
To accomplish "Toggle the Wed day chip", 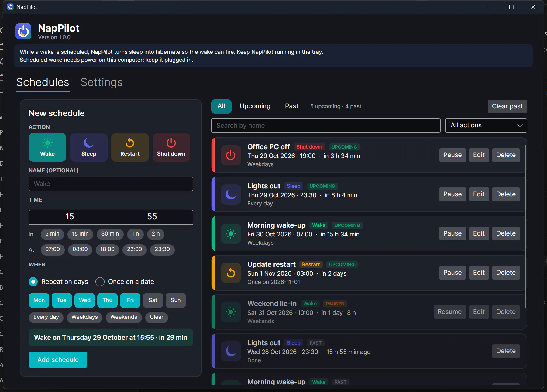I will [x=85, y=300].
